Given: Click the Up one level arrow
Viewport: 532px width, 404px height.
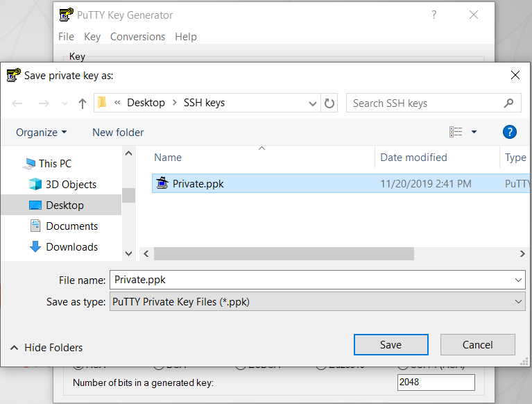Looking at the screenshot, I should [83, 103].
